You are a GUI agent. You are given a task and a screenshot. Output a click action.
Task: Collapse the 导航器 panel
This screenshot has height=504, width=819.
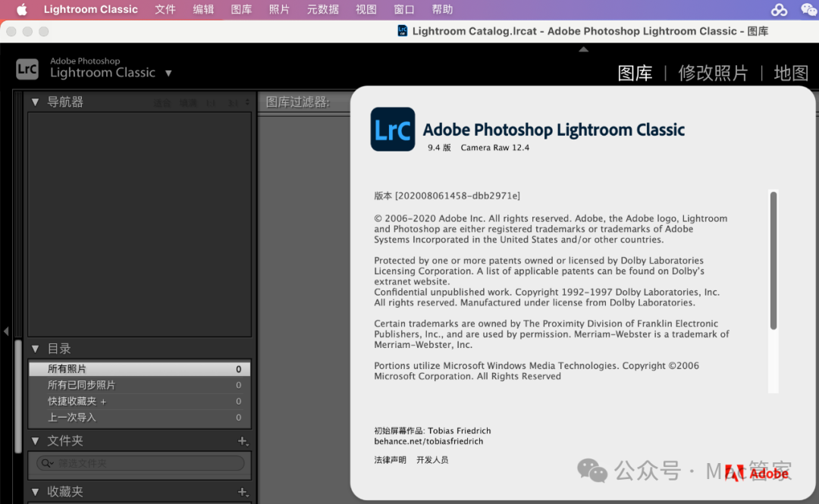[x=35, y=102]
